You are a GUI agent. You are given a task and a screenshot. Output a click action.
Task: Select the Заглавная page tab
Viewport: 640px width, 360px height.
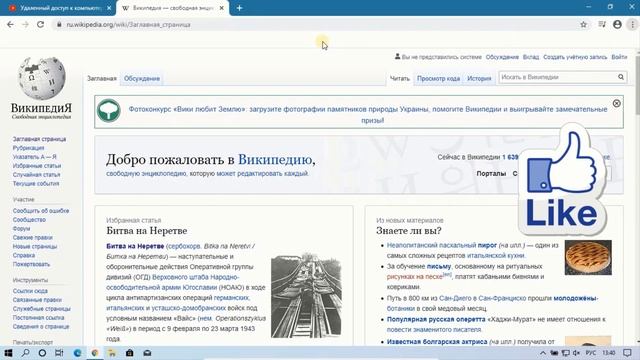coord(102,78)
